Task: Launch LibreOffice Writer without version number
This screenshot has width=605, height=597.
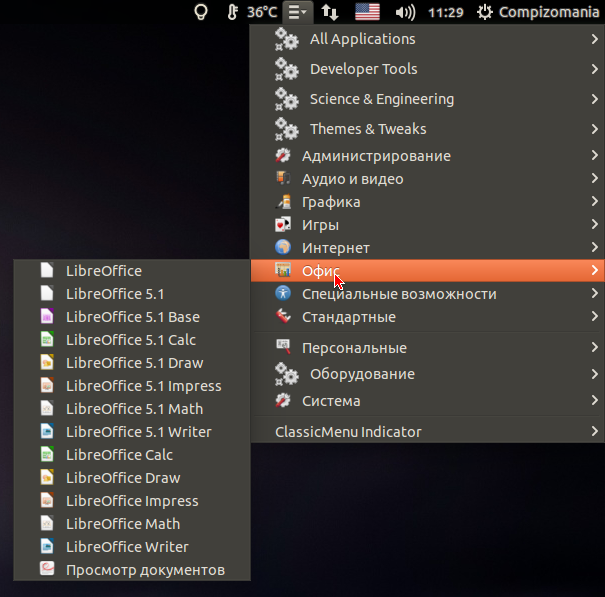Action: click(132, 546)
